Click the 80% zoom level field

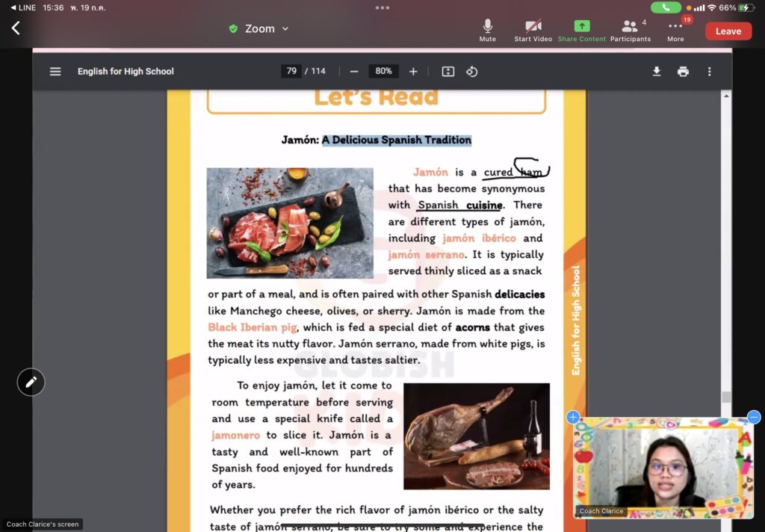pos(383,72)
